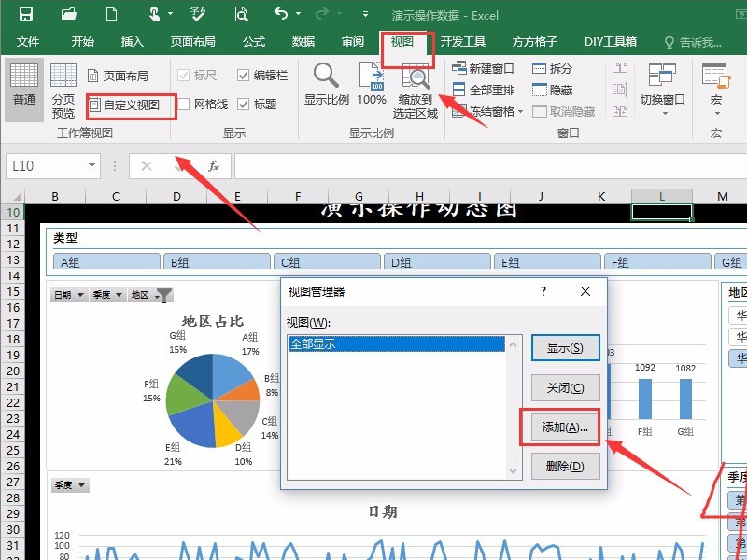
Task: Click 页面布局 view in workbook views
Action: pos(119,76)
